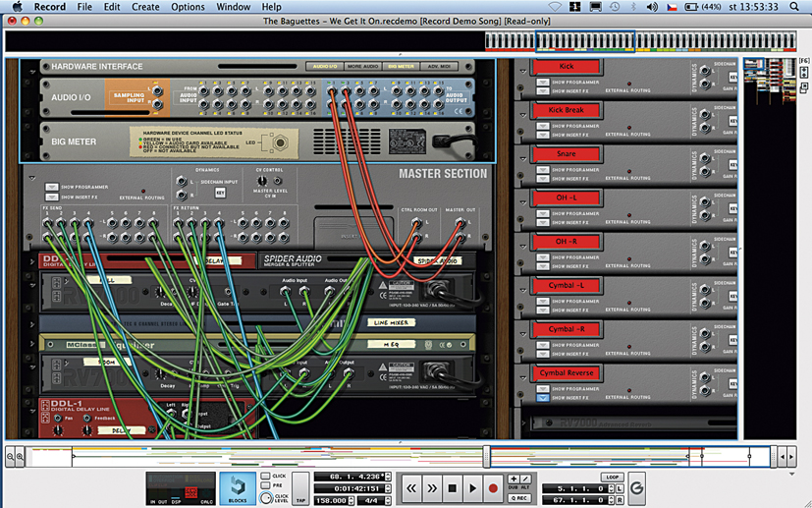This screenshot has width=812, height=508.
Task: Click the fast forward transport button
Action: pos(432,488)
